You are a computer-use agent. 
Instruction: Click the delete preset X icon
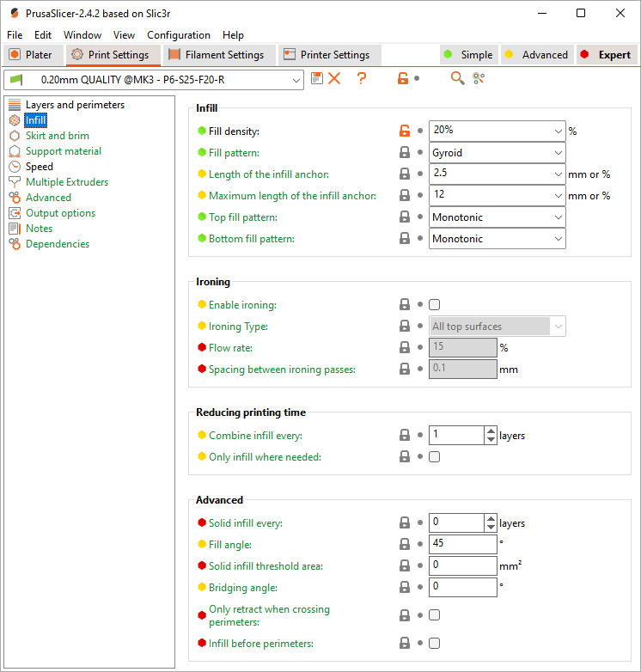[334, 78]
